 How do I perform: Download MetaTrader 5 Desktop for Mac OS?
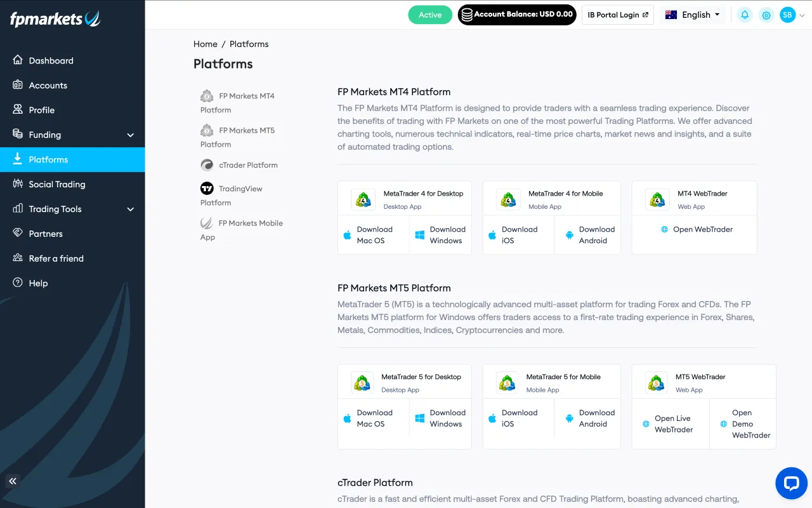click(374, 418)
